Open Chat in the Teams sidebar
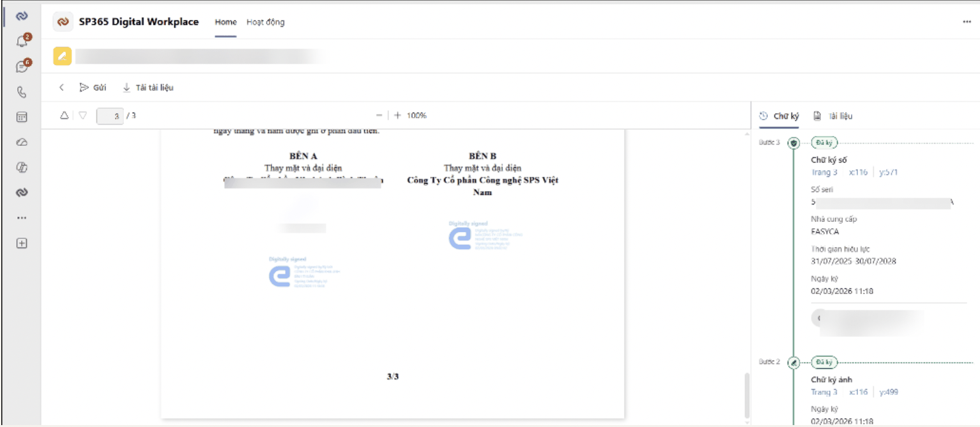 (x=22, y=66)
